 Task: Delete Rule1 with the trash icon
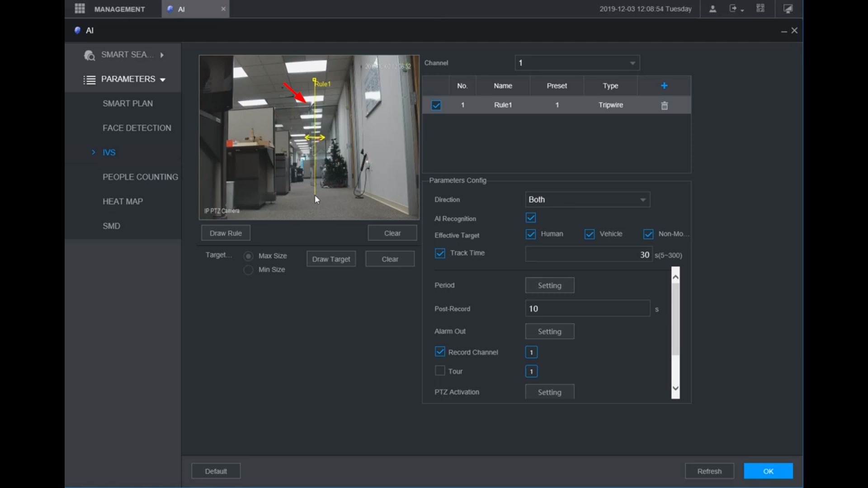click(x=664, y=105)
